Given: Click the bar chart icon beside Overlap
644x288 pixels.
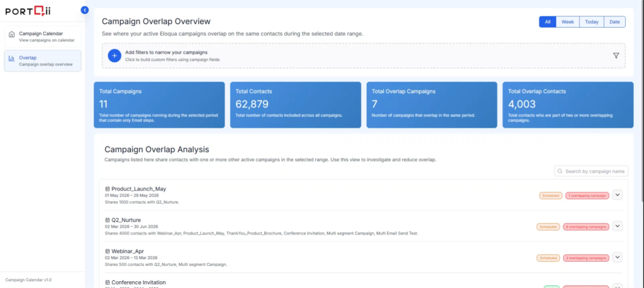Looking at the screenshot, I should point(11,58).
